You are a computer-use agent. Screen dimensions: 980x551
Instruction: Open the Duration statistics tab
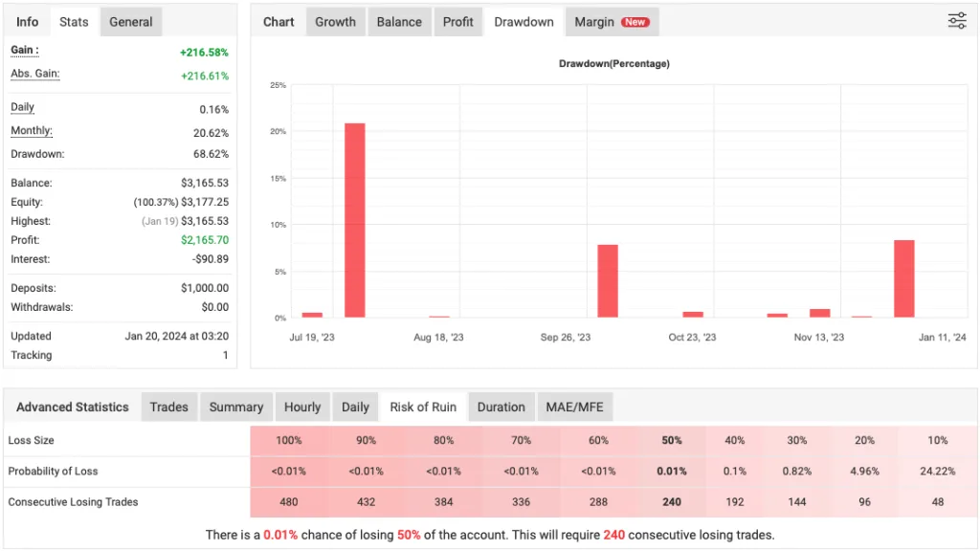coord(501,407)
